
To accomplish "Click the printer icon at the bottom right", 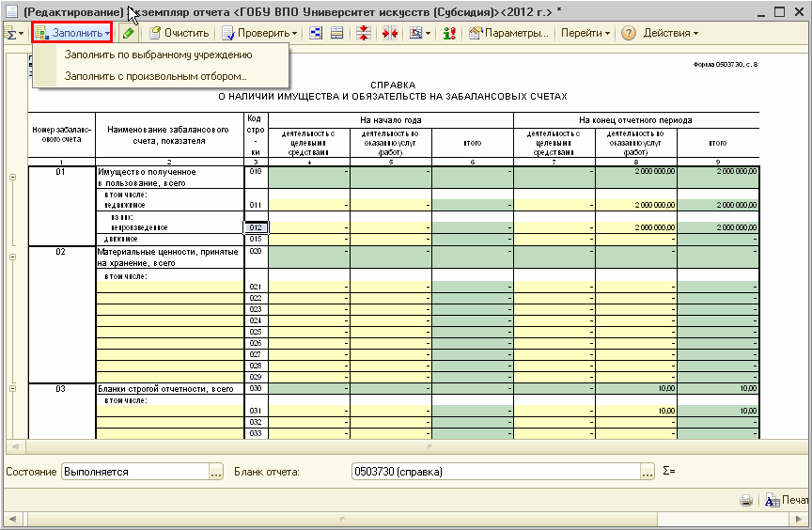I will pos(746,500).
